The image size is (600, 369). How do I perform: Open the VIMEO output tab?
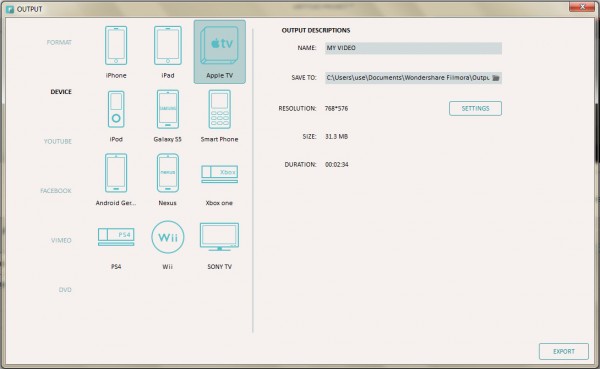click(x=61, y=240)
